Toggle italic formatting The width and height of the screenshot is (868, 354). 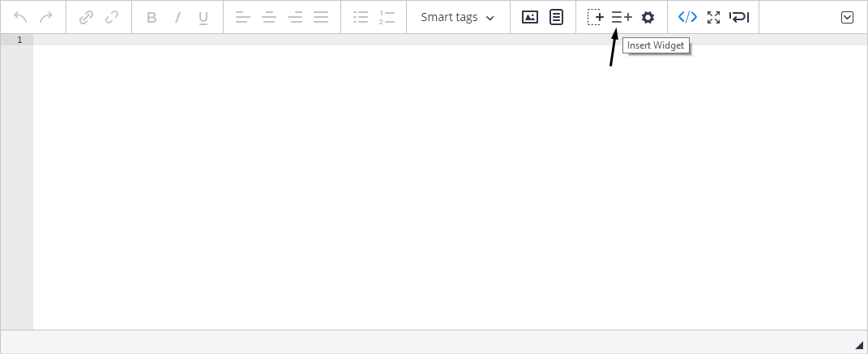[177, 17]
